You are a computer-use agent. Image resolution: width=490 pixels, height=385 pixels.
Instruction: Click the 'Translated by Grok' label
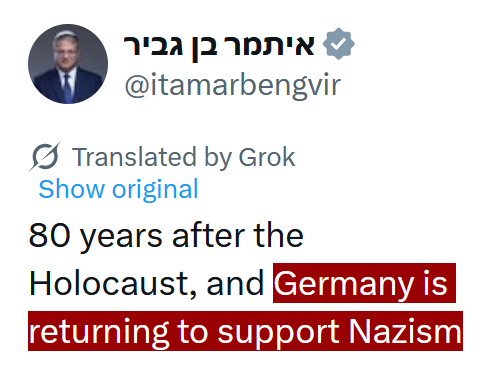click(184, 157)
